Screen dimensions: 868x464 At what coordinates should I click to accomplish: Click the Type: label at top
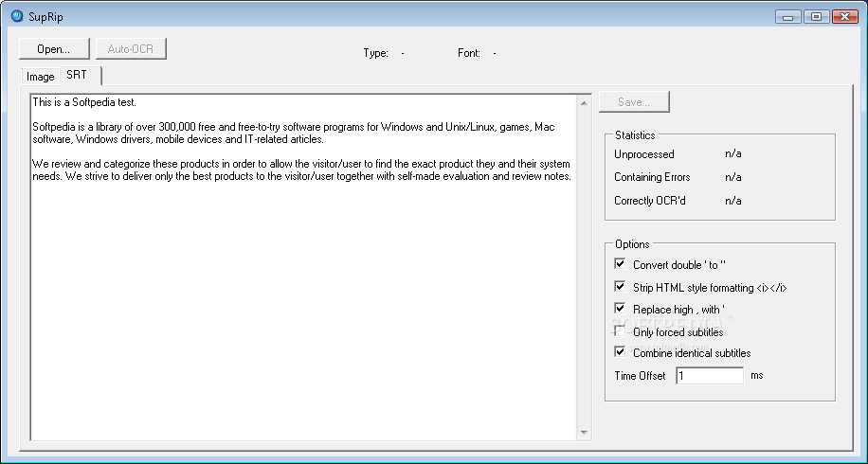pyautogui.click(x=375, y=53)
